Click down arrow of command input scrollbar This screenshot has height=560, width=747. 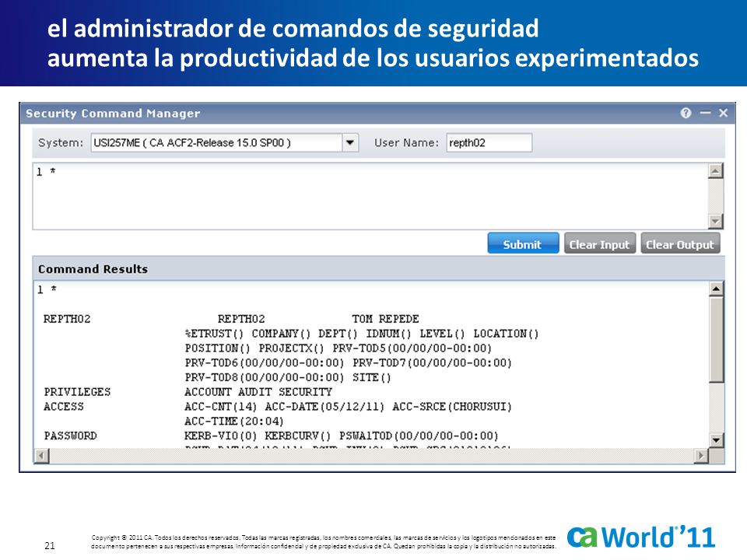click(x=716, y=222)
